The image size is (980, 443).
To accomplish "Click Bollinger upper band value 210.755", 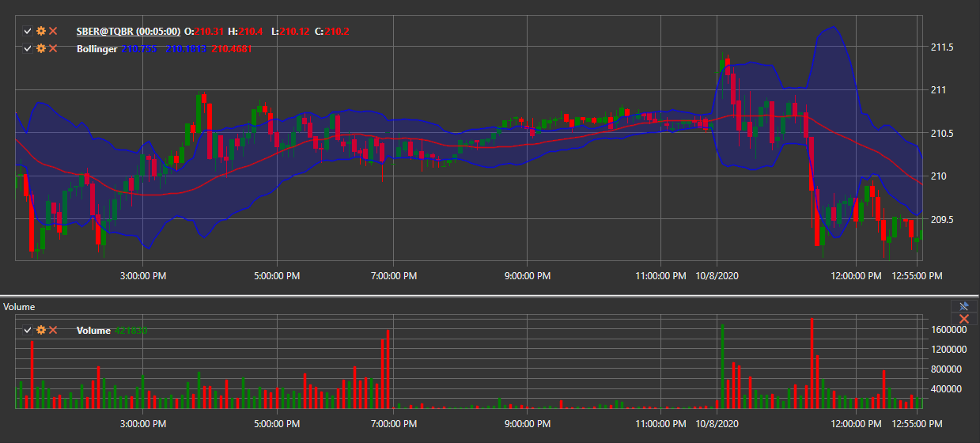I will (x=139, y=49).
